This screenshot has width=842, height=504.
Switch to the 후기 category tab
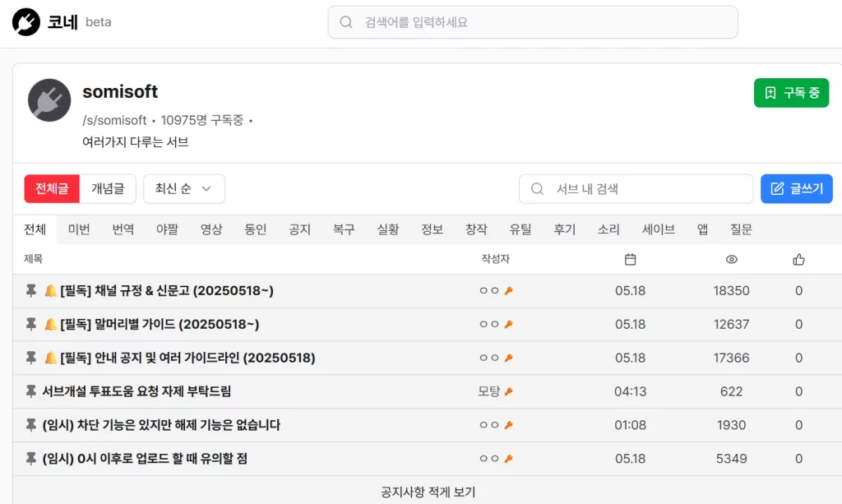pos(564,229)
